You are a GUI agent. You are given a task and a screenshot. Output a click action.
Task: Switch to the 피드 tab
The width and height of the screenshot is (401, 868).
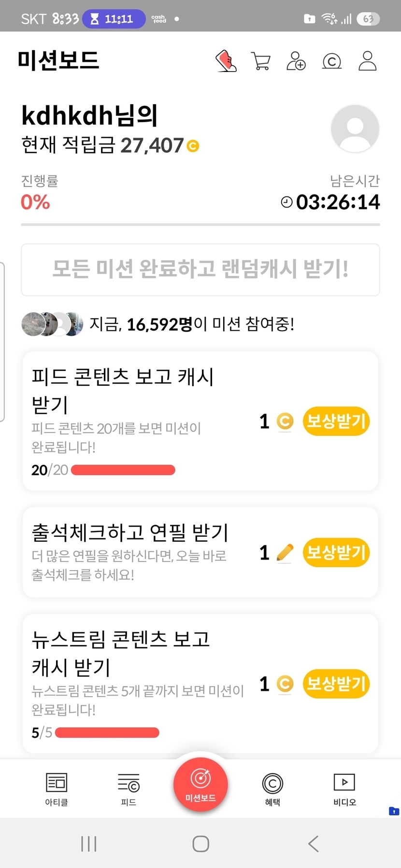[x=129, y=789]
